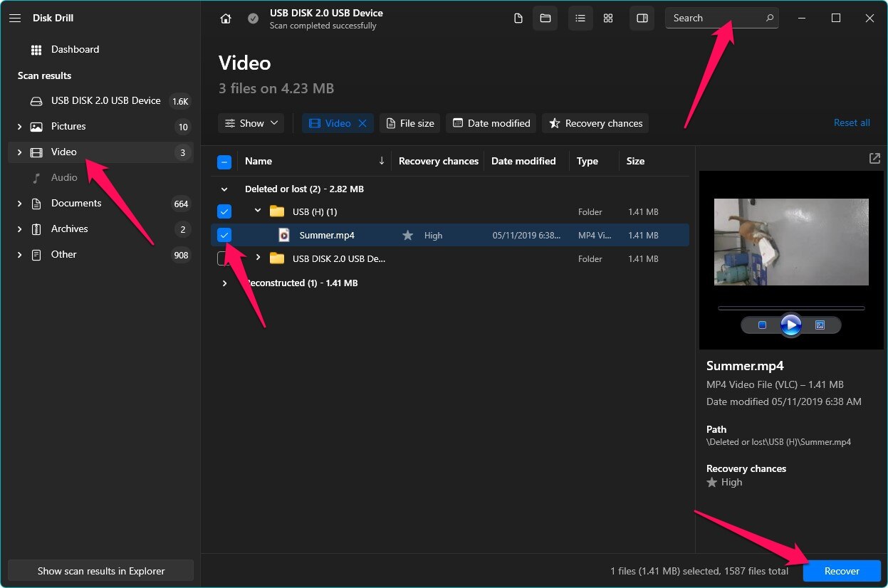Sort by Size column header
Image resolution: width=888 pixels, height=588 pixels.
pyautogui.click(x=635, y=161)
